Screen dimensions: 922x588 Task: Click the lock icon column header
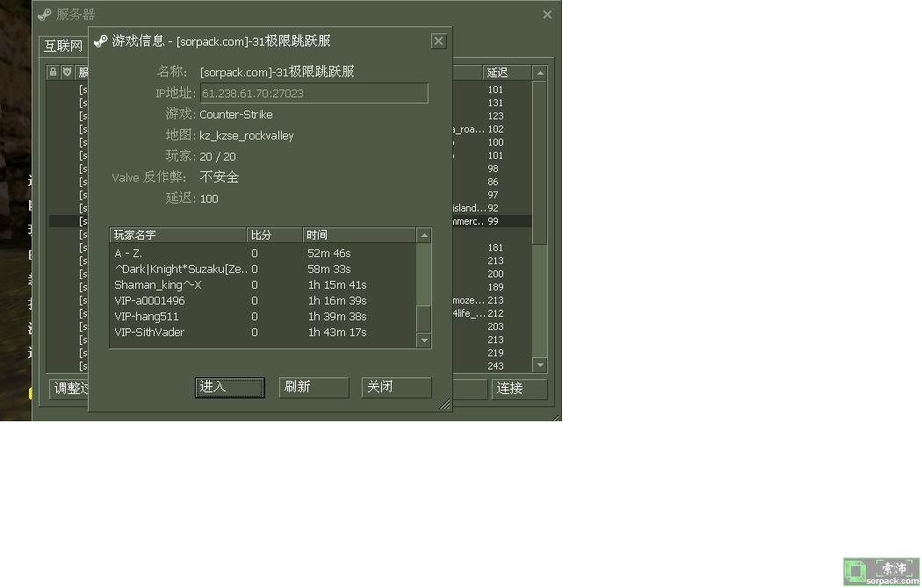tap(54, 72)
